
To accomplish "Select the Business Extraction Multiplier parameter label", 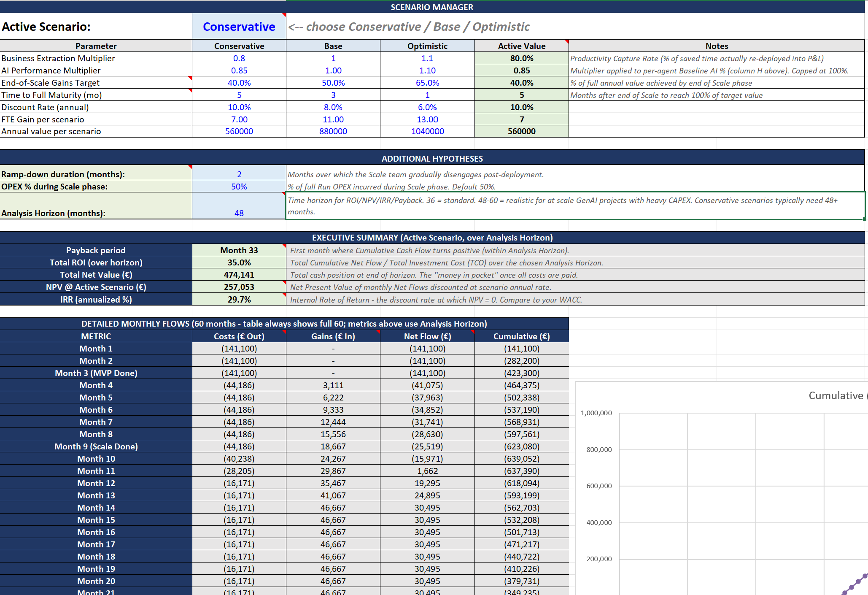I will (x=96, y=58).
